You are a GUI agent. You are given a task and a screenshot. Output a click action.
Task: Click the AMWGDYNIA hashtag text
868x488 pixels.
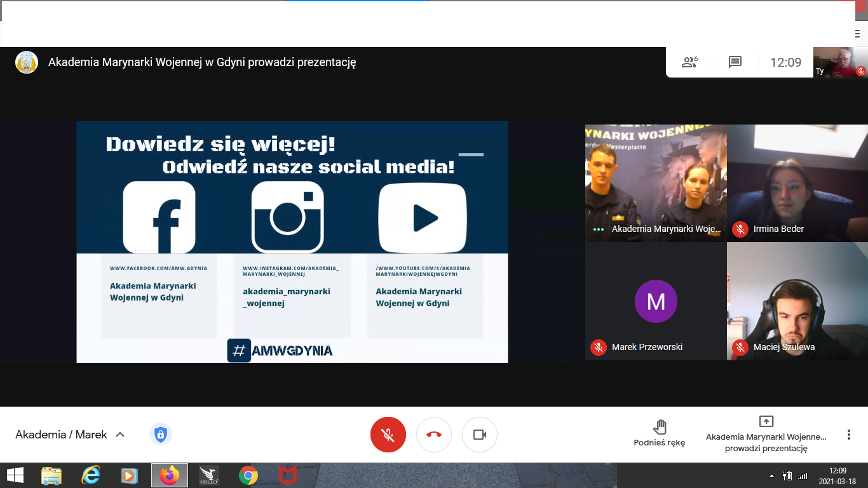click(292, 351)
